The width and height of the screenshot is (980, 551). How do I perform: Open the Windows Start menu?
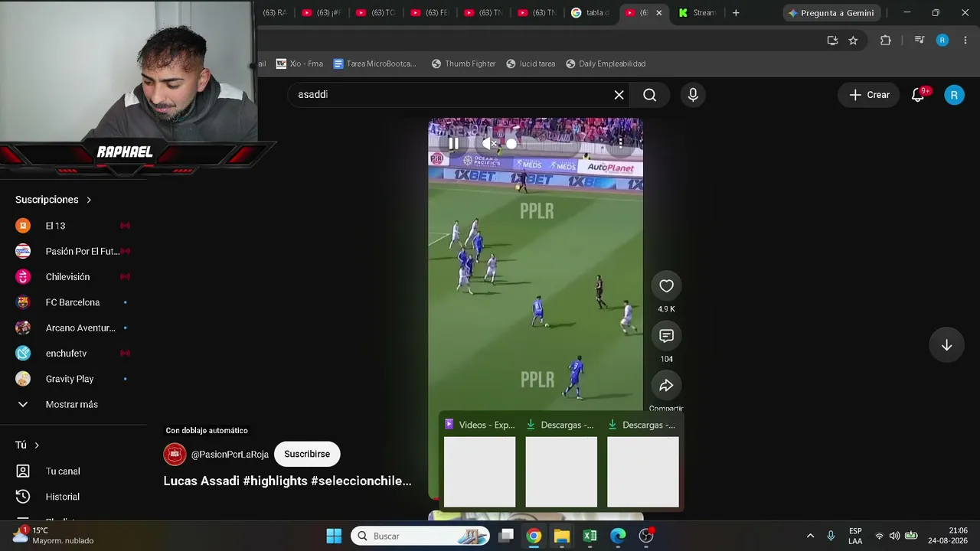click(x=334, y=536)
